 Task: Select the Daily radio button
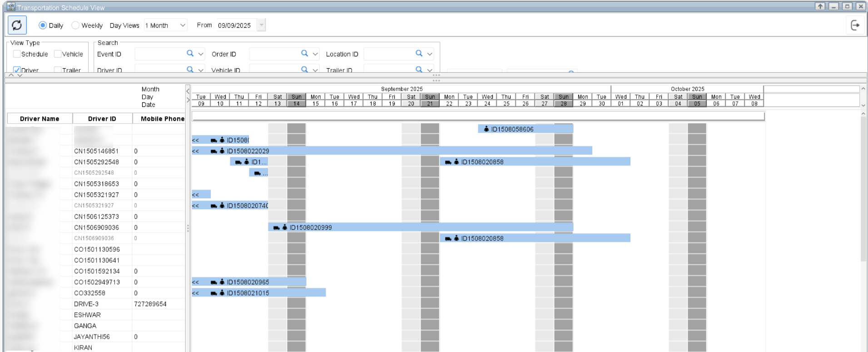click(x=43, y=25)
